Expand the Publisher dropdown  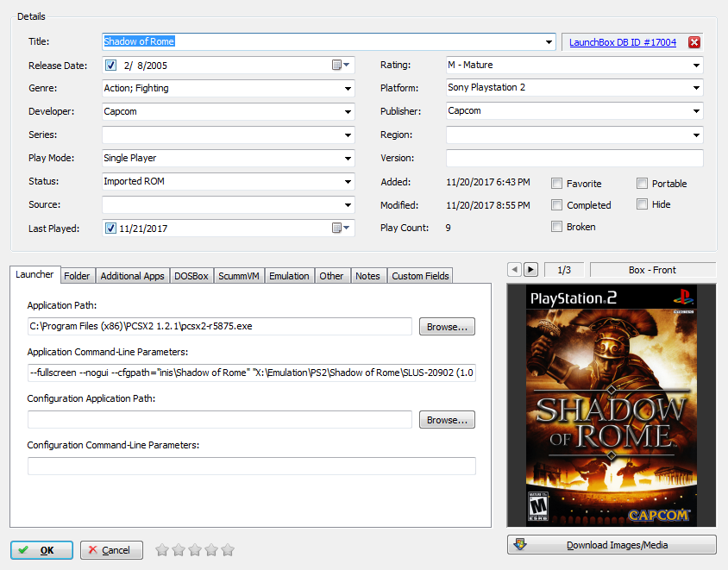click(696, 110)
